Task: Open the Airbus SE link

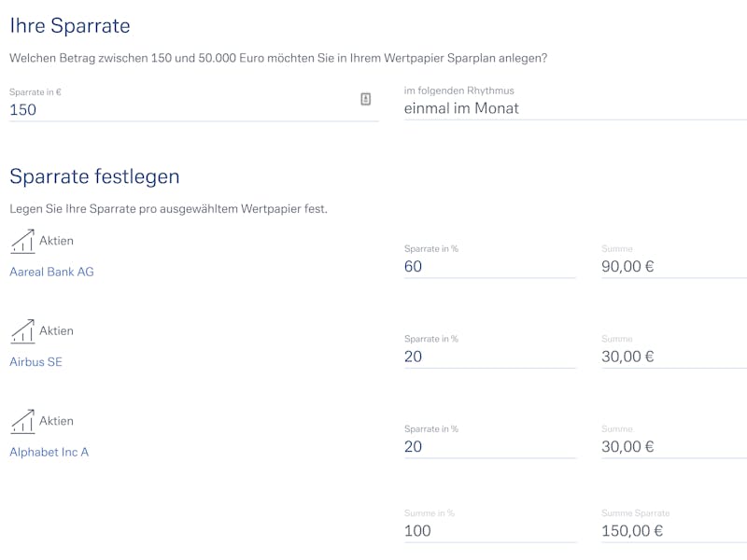Action: coord(35,362)
